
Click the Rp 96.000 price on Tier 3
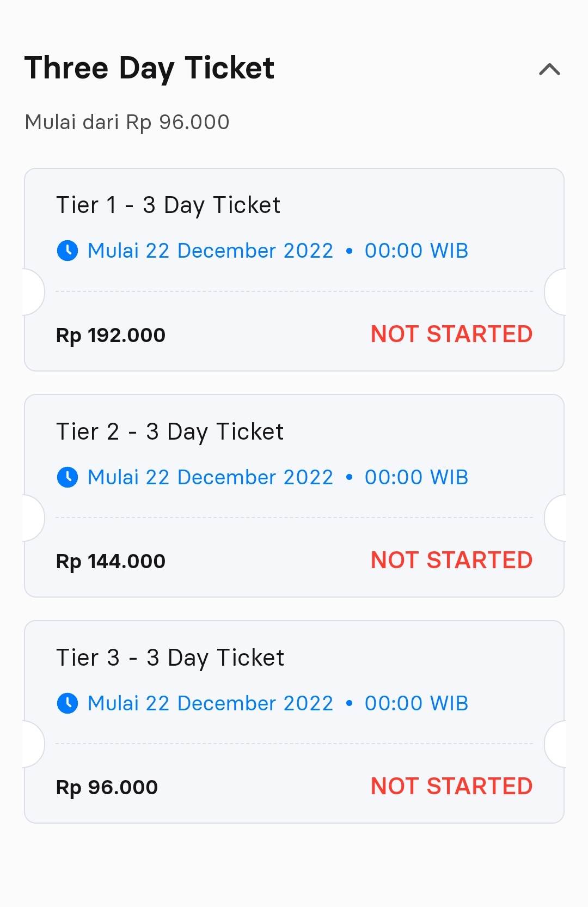coord(107,787)
